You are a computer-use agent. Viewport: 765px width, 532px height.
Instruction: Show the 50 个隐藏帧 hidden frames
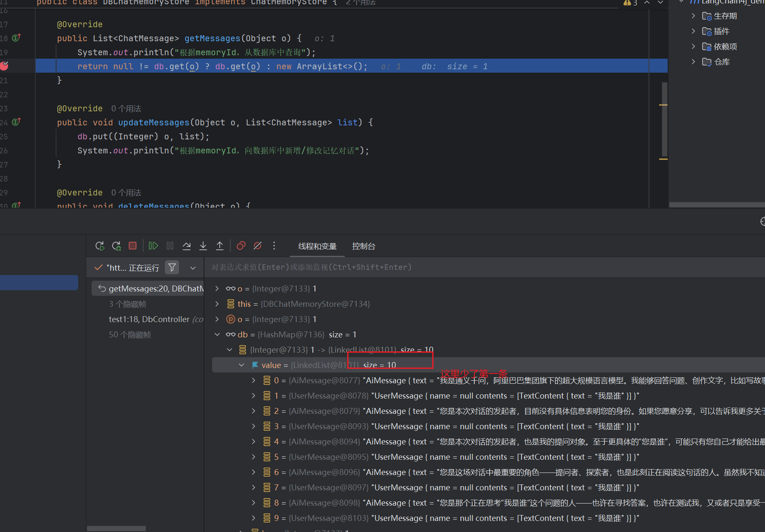click(x=130, y=335)
